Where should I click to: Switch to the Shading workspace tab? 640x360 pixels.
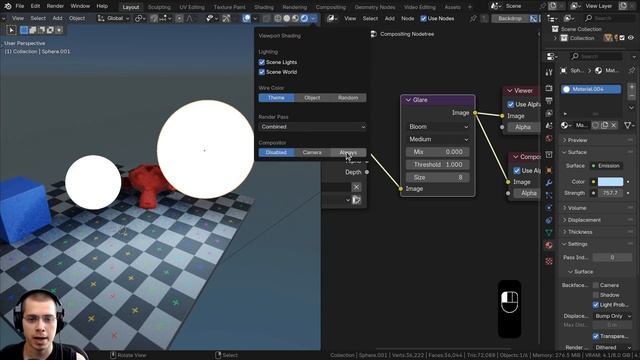pos(264,7)
